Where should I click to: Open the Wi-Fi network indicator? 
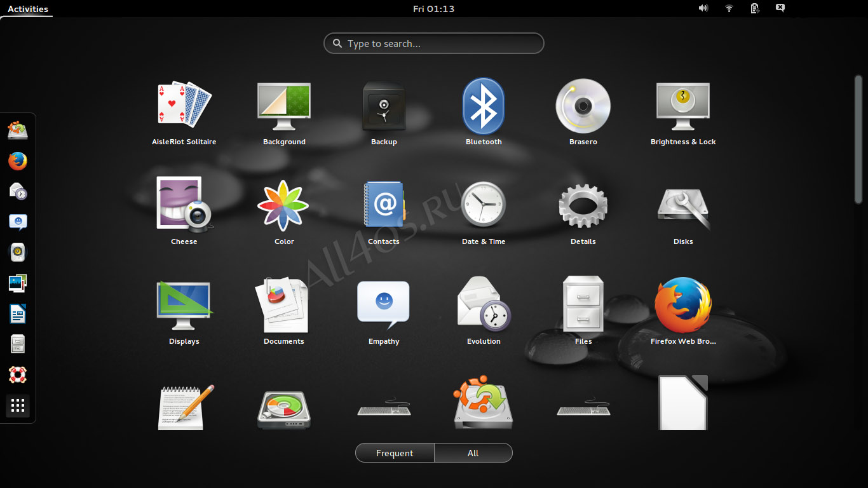tap(729, 8)
